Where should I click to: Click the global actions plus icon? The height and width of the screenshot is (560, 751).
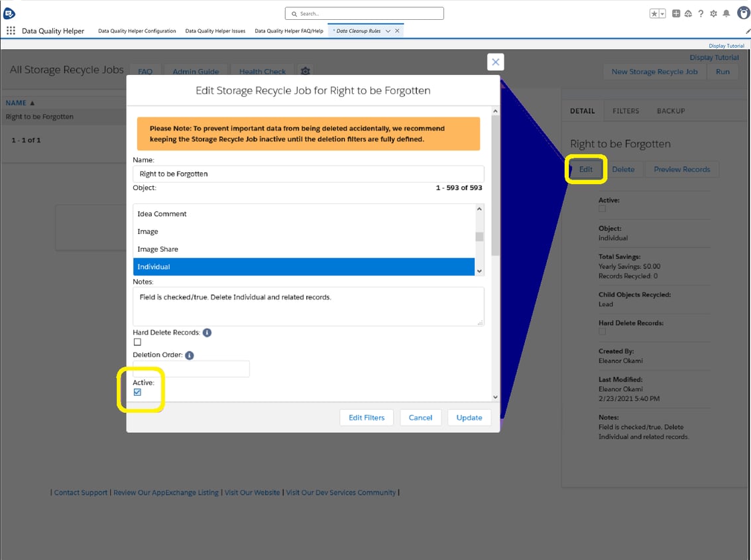coord(676,13)
